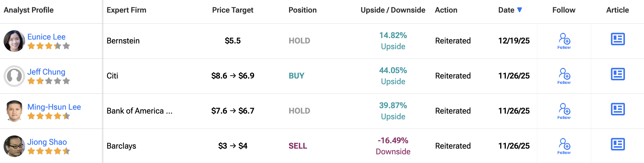Open the Bernstein rating article icon
The height and width of the screenshot is (163, 644).
coord(618,39)
